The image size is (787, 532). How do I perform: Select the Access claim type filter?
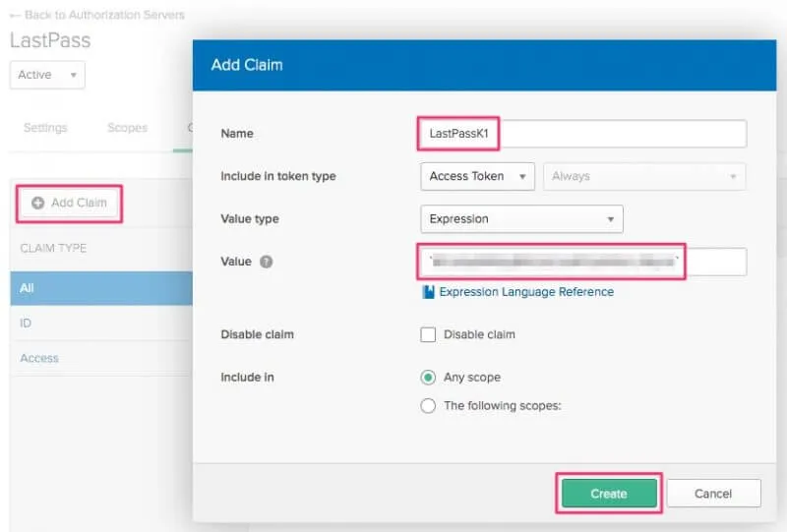point(101,358)
